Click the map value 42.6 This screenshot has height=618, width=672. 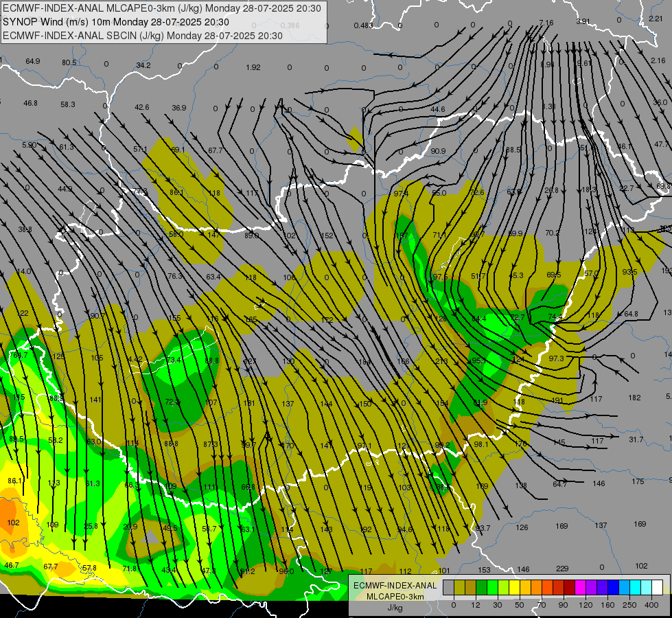(142, 107)
